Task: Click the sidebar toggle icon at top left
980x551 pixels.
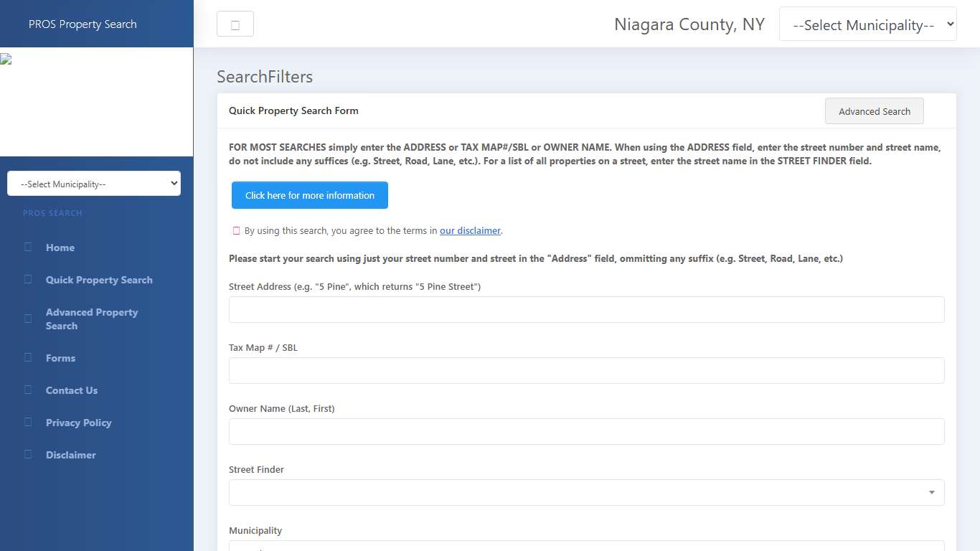Action: 235,23
